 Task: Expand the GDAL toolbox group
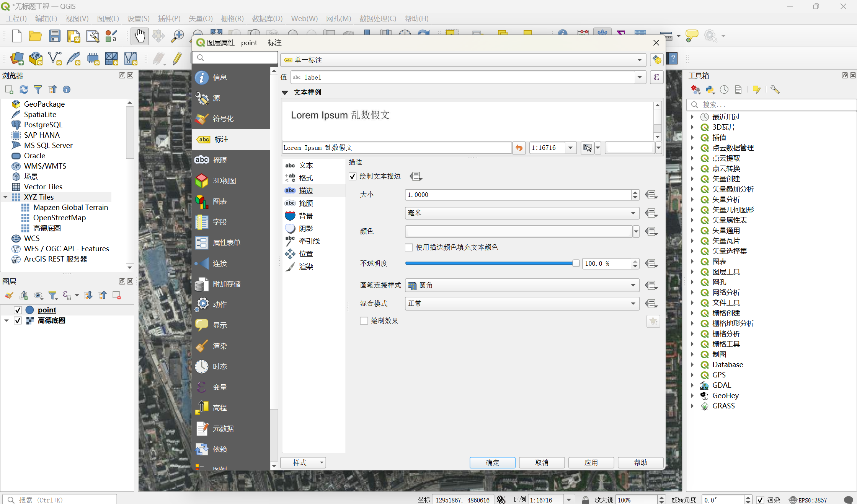(692, 385)
